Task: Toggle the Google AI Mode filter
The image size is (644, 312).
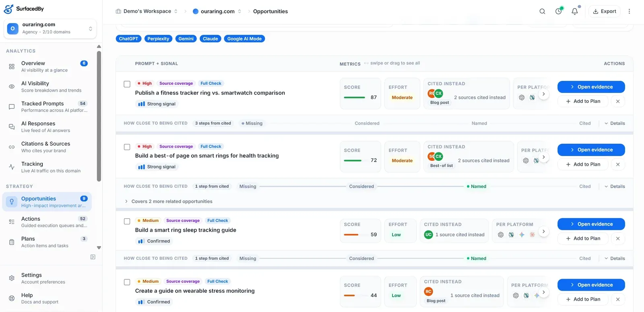Action: (x=244, y=39)
